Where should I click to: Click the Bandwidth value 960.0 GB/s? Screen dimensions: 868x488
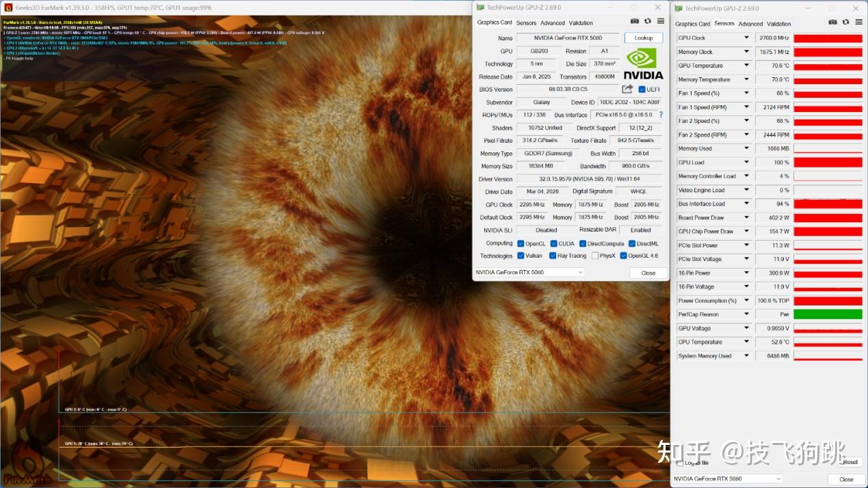click(x=635, y=166)
